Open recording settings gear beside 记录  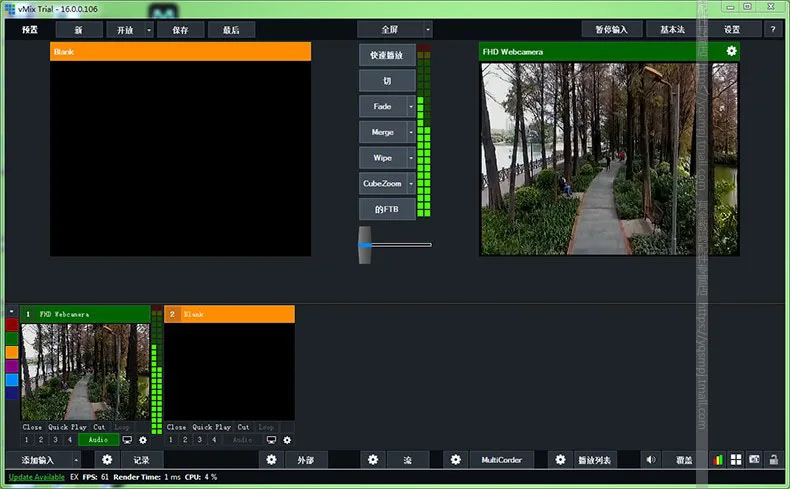coord(107,460)
